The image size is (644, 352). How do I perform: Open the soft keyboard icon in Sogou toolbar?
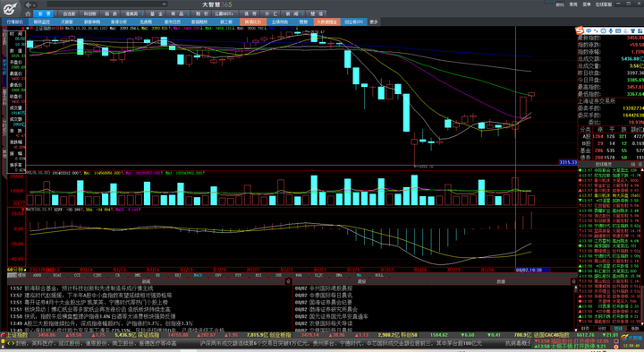(618, 30)
